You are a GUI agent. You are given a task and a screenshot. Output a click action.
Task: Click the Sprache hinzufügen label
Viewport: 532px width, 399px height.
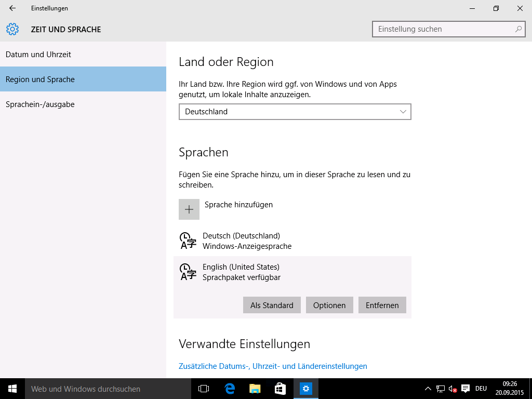(238, 205)
